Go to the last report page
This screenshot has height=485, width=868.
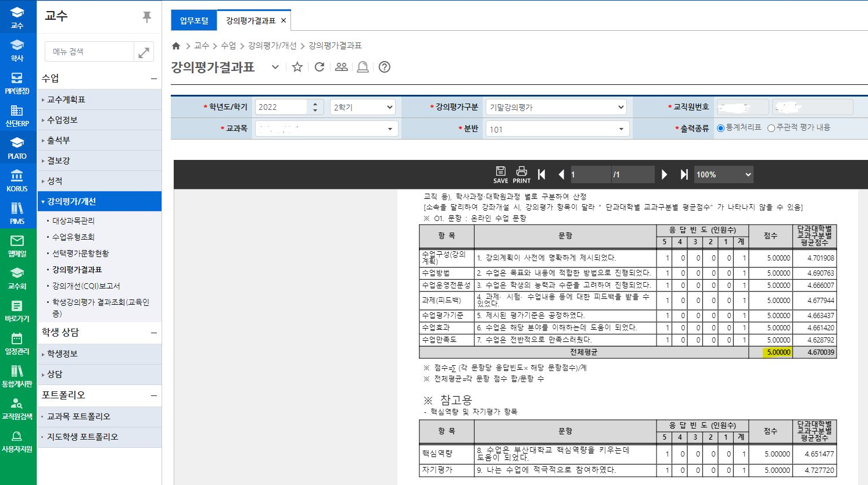[x=684, y=174]
